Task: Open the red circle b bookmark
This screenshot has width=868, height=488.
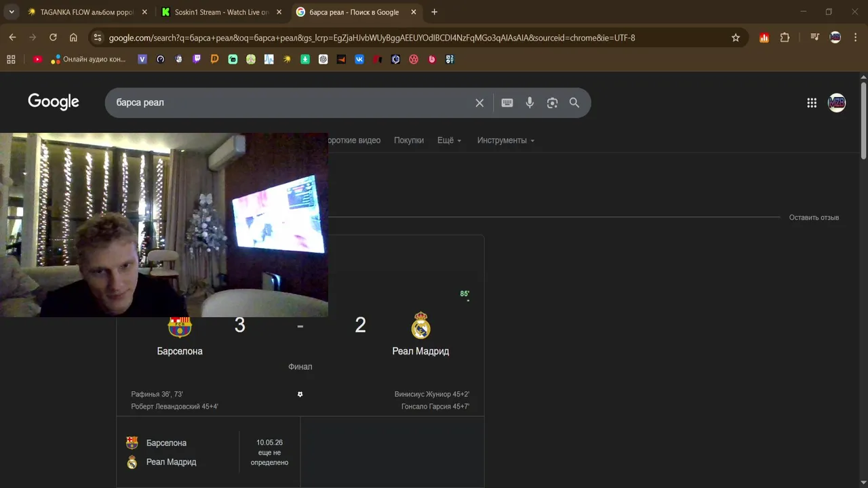Action: tap(432, 59)
